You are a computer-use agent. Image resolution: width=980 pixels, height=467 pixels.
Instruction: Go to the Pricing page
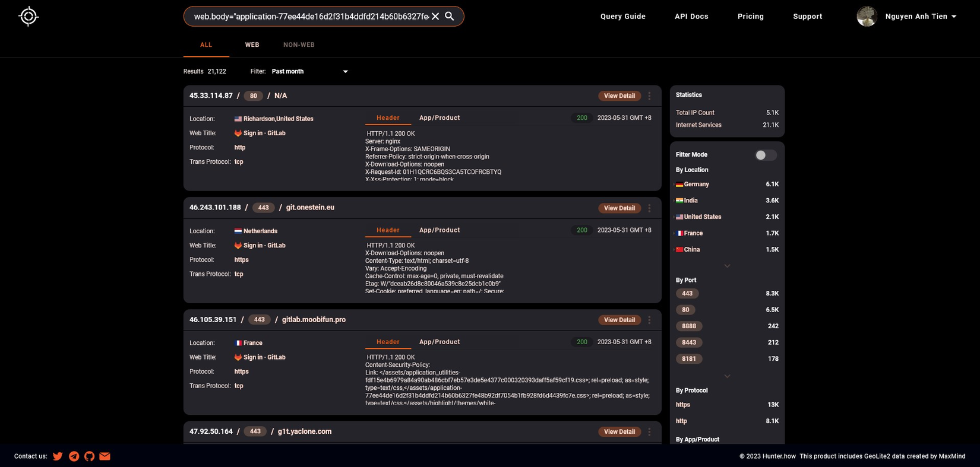pyautogui.click(x=751, y=17)
